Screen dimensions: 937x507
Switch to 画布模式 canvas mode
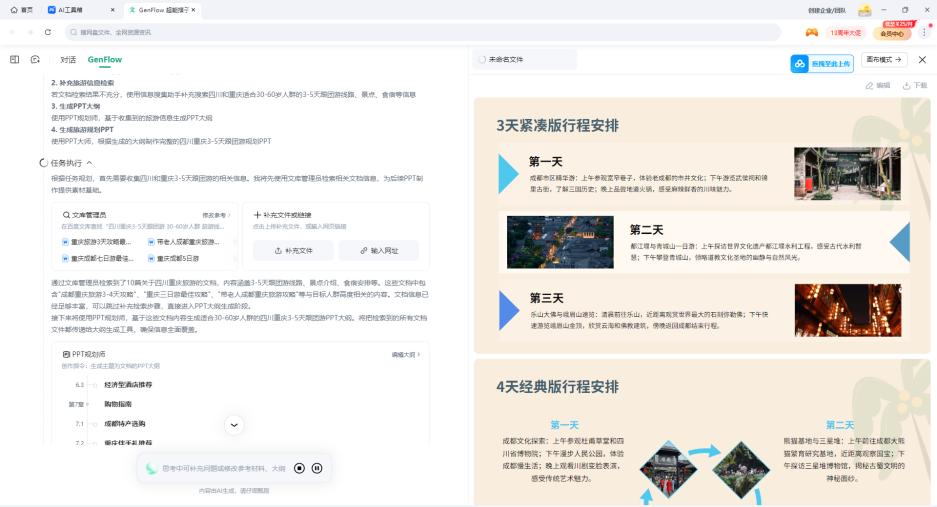click(884, 60)
